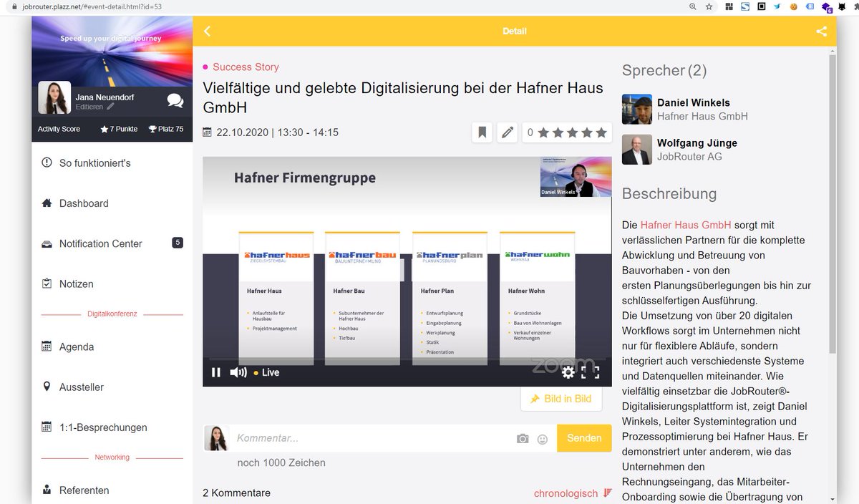Rate the session one star
The width and height of the screenshot is (859, 504).
pos(543,132)
